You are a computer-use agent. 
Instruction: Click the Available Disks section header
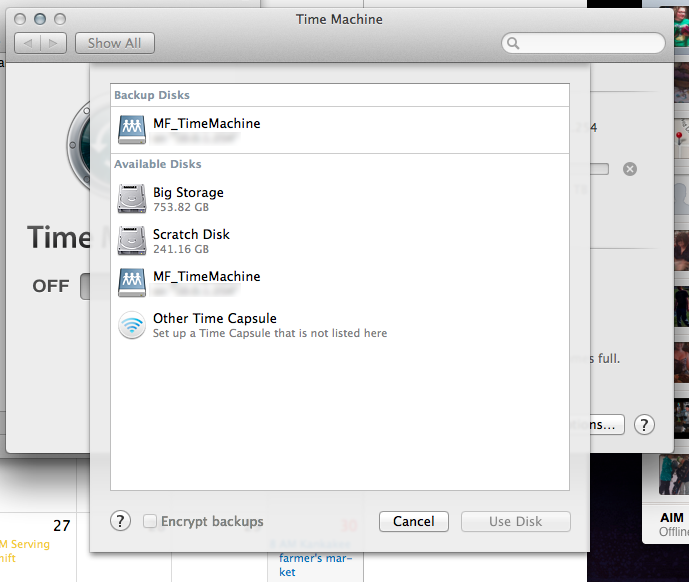158,164
